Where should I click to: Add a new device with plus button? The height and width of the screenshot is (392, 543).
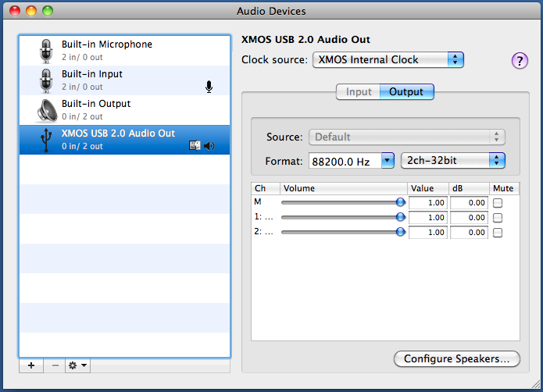coord(31,365)
